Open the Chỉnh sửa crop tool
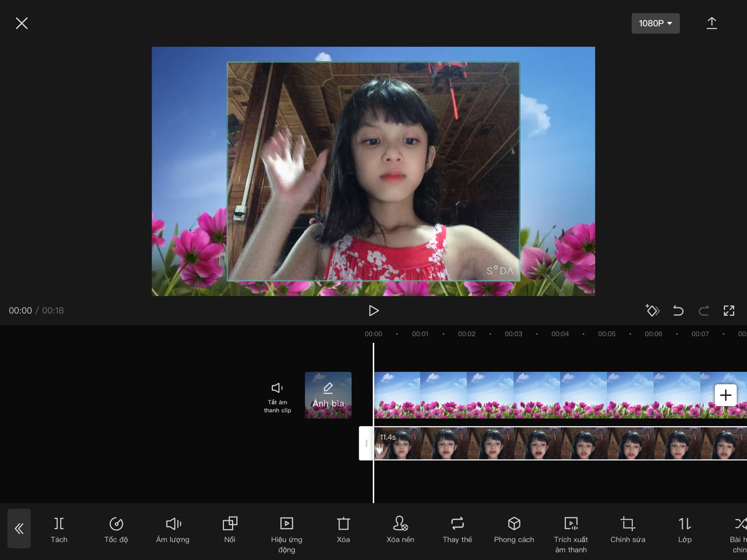Viewport: 747px width, 560px height. (628, 530)
